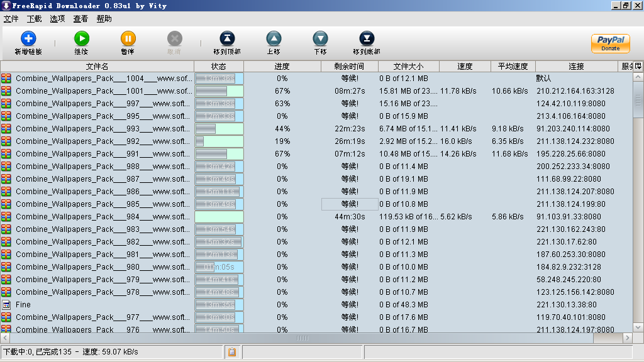
Task: Click the 移到底部 (move to bottom) icon
Action: tap(367, 39)
